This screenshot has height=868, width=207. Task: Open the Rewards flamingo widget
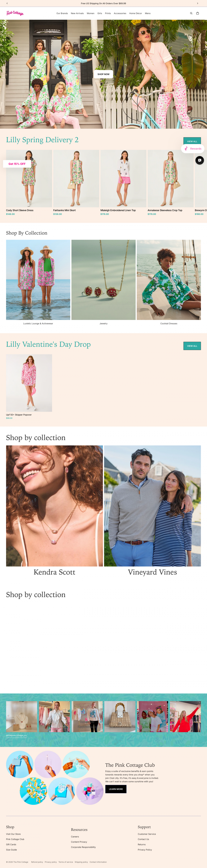coord(193,149)
